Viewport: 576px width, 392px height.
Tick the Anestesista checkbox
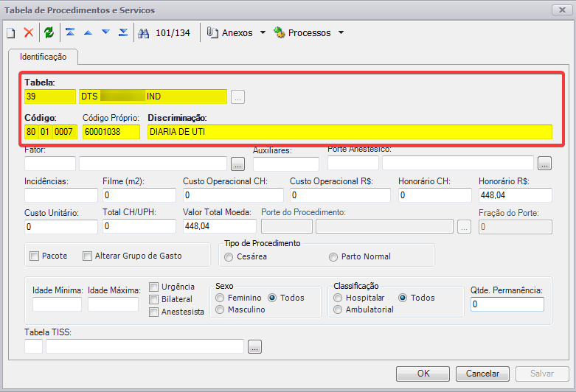pos(153,312)
